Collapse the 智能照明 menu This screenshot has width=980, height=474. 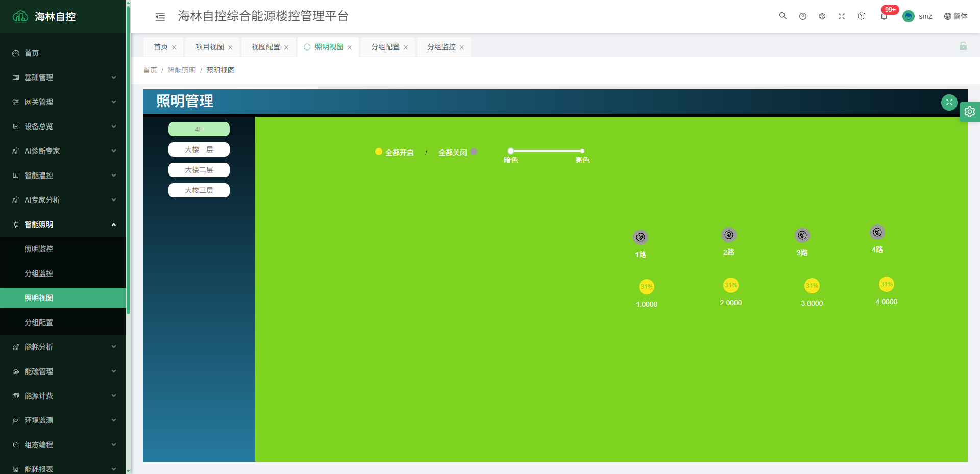click(x=63, y=224)
